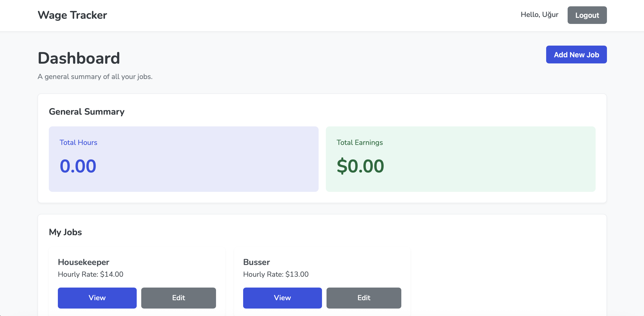The height and width of the screenshot is (316, 644).
Task: Select View for the Busser job
Action: tap(282, 298)
